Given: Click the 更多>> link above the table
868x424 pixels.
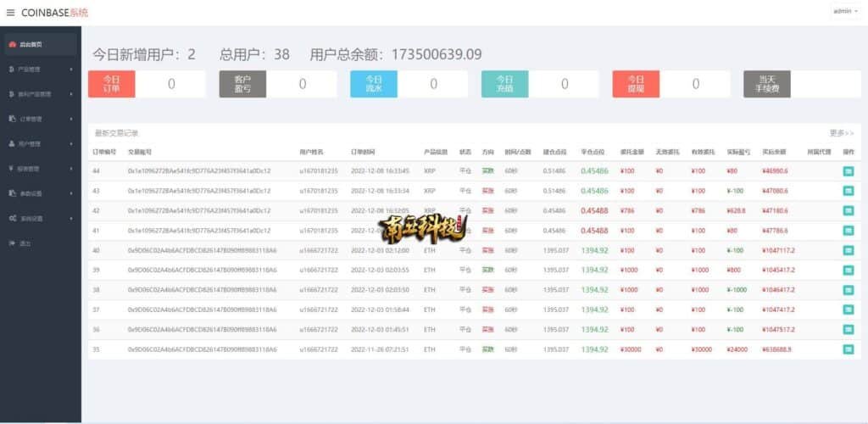Looking at the screenshot, I should (842, 133).
